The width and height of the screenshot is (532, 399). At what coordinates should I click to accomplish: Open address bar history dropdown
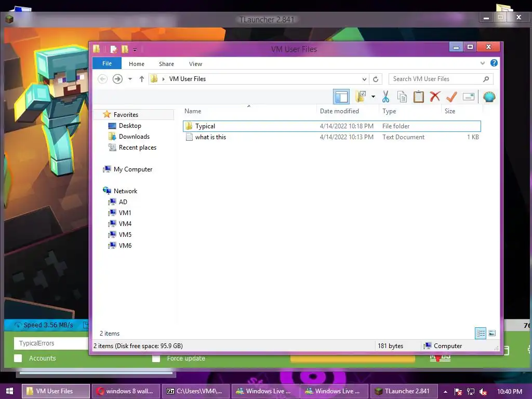[x=364, y=79]
